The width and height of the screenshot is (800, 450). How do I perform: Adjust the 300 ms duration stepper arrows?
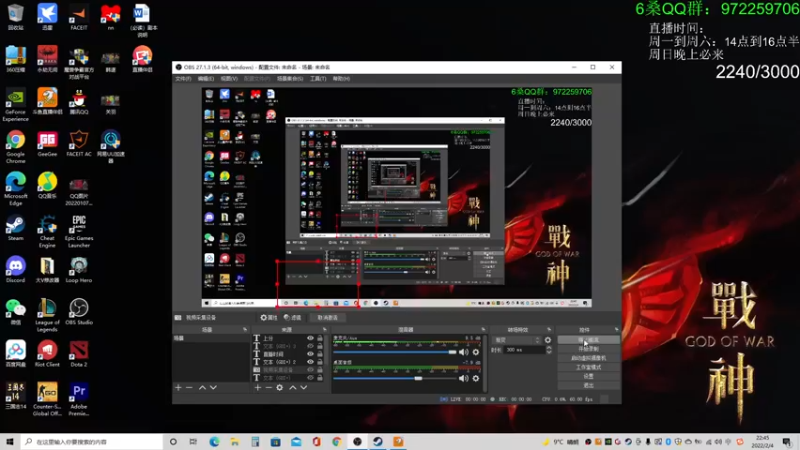coord(549,350)
